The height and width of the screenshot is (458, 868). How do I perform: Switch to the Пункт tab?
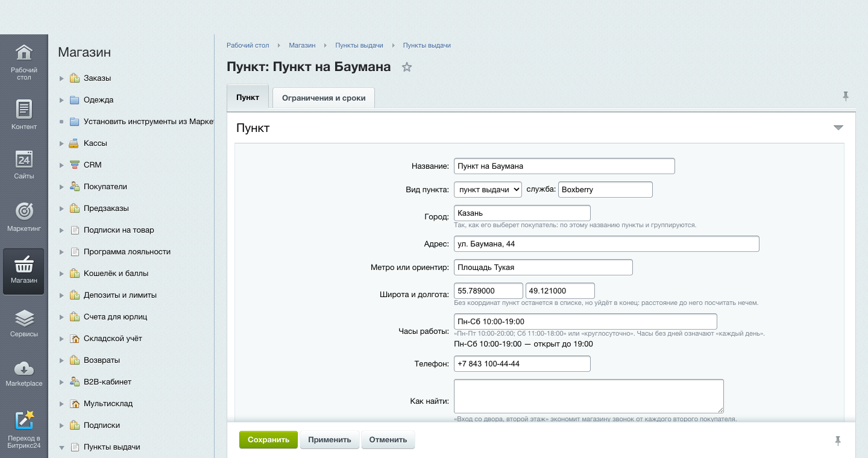click(x=248, y=97)
